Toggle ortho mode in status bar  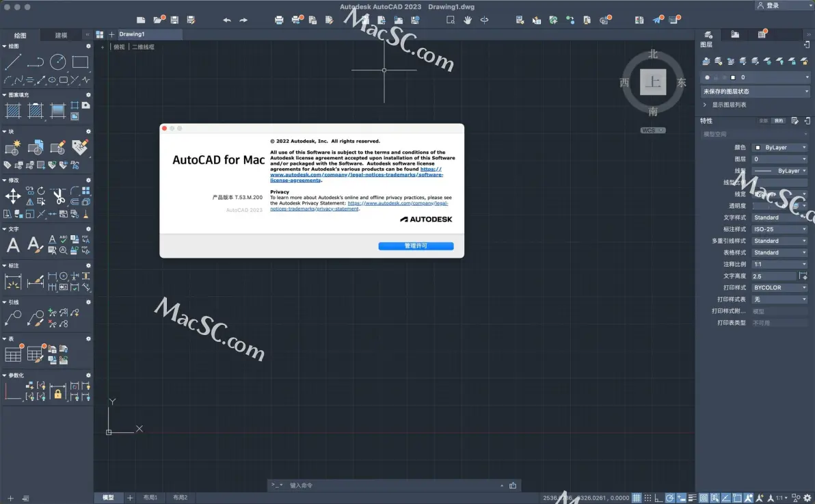point(658,498)
